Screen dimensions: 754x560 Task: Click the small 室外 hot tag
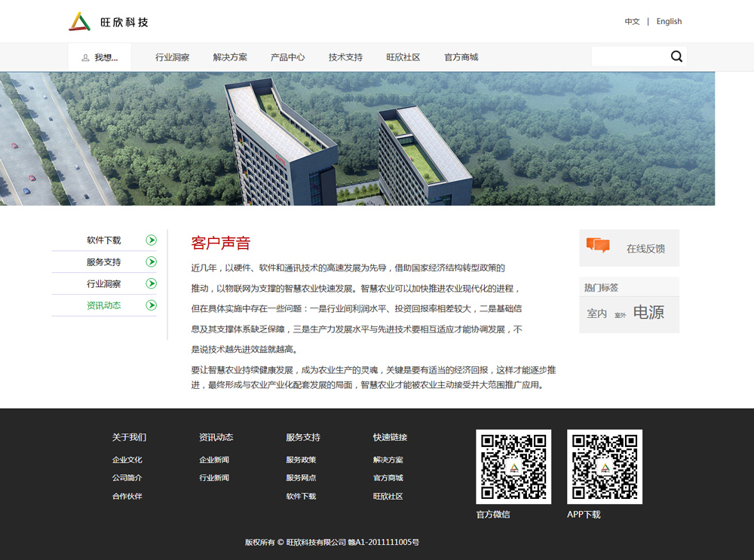click(620, 315)
